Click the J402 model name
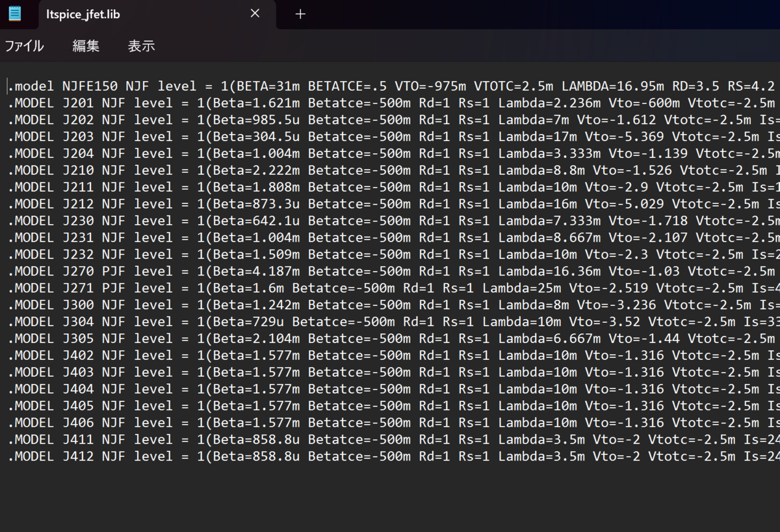Viewport: 780px width, 532px height. pos(78,355)
